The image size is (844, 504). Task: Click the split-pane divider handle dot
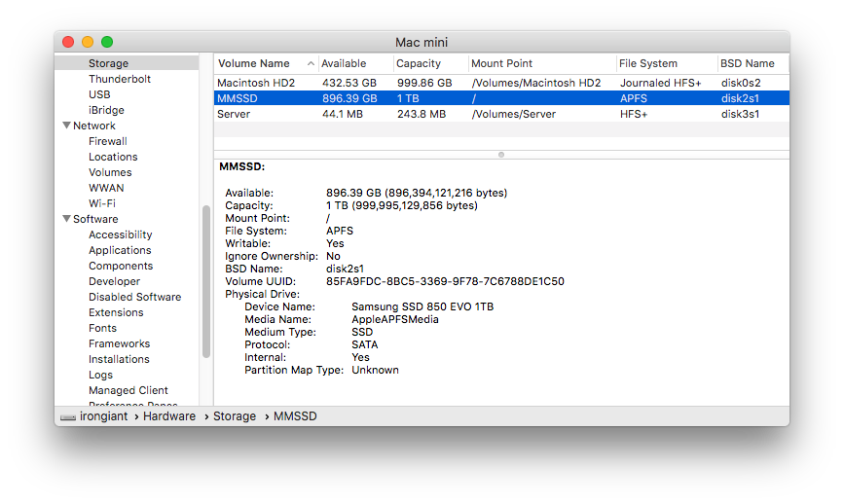point(501,155)
